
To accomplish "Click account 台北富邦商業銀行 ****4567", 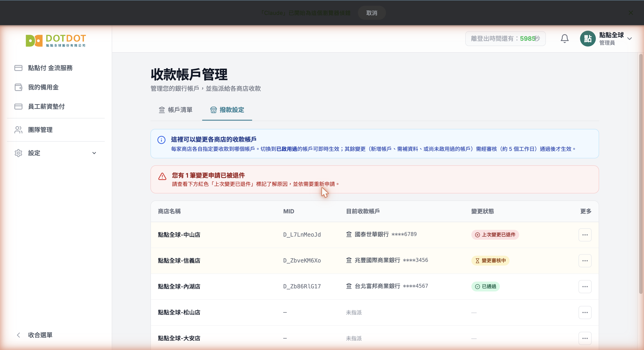I will (x=387, y=286).
